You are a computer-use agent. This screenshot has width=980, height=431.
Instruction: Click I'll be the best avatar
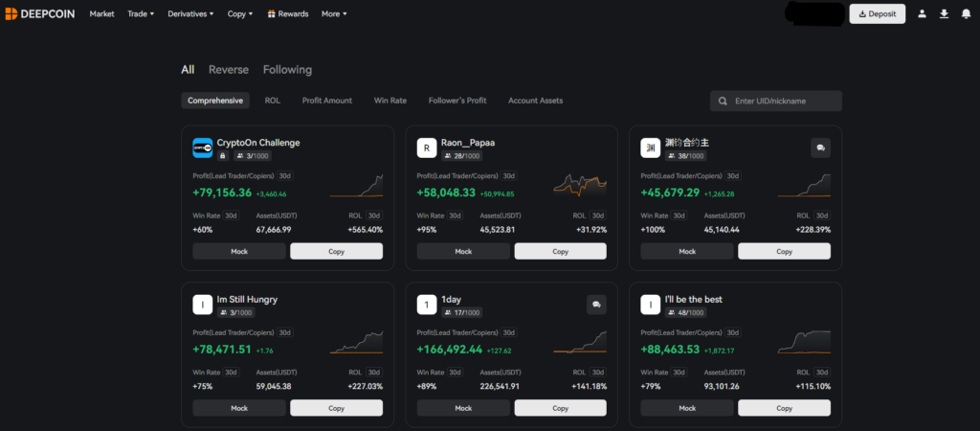[651, 305]
